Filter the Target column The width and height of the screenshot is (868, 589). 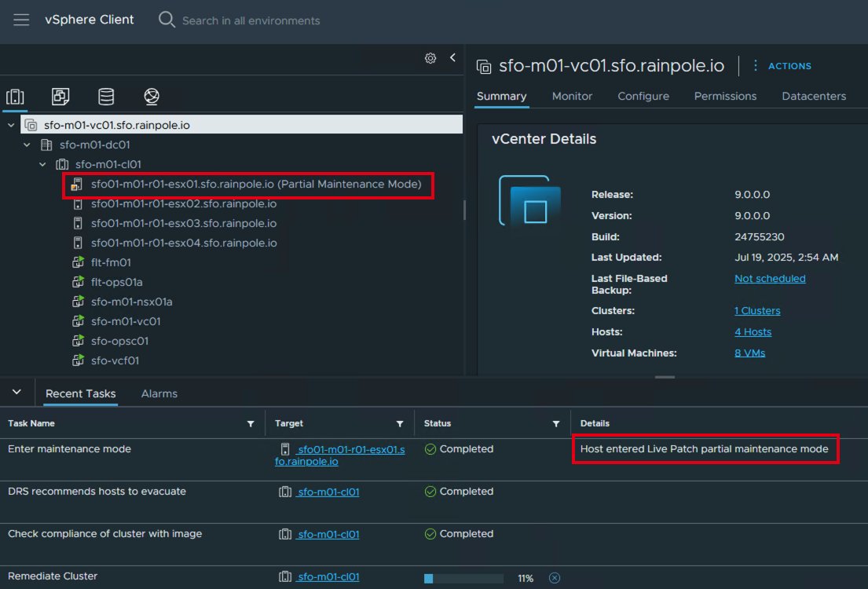[400, 424]
